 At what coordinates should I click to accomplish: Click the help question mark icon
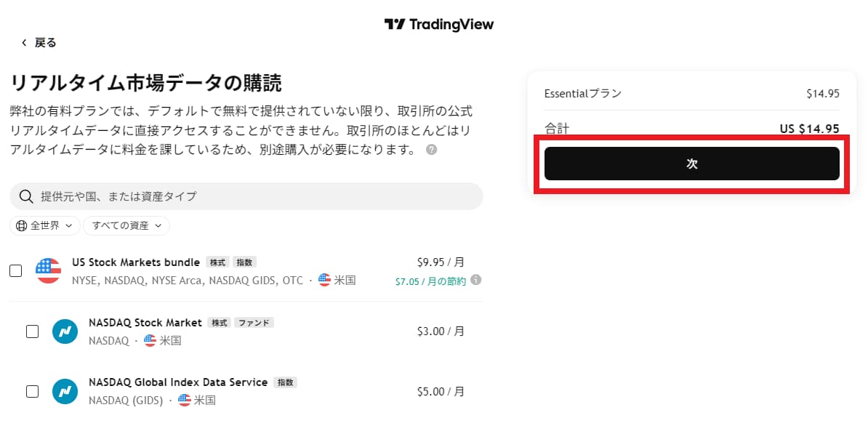tap(432, 150)
